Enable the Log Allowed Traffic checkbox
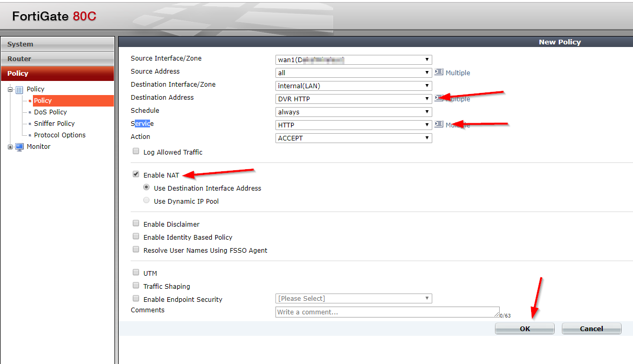Screen dimensions: 633x364 (136, 151)
